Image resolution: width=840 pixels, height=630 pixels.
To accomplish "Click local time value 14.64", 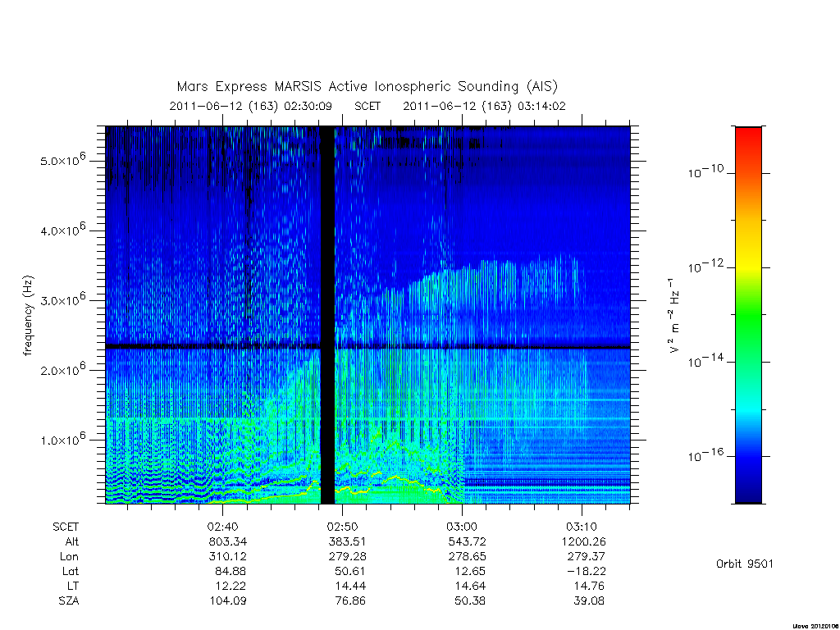I will (x=470, y=586).
